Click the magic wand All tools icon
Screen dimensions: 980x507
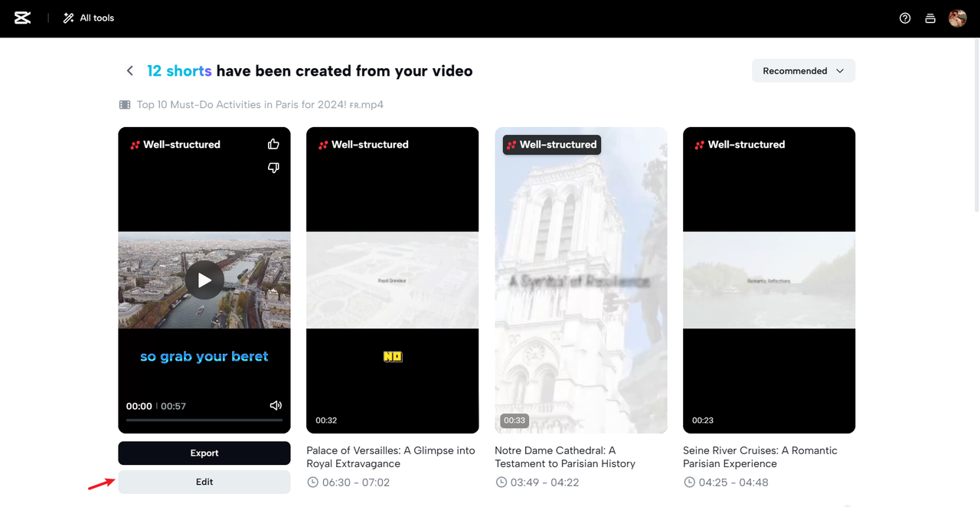pos(69,18)
